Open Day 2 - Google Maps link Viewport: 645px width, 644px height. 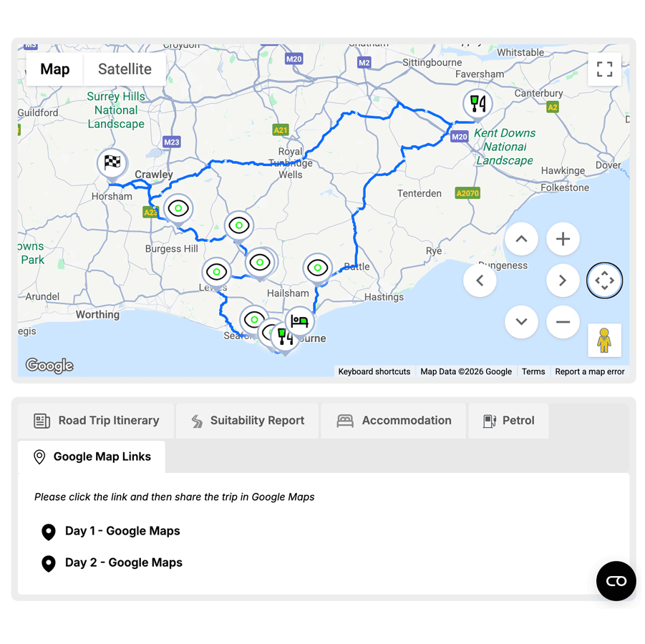click(124, 562)
